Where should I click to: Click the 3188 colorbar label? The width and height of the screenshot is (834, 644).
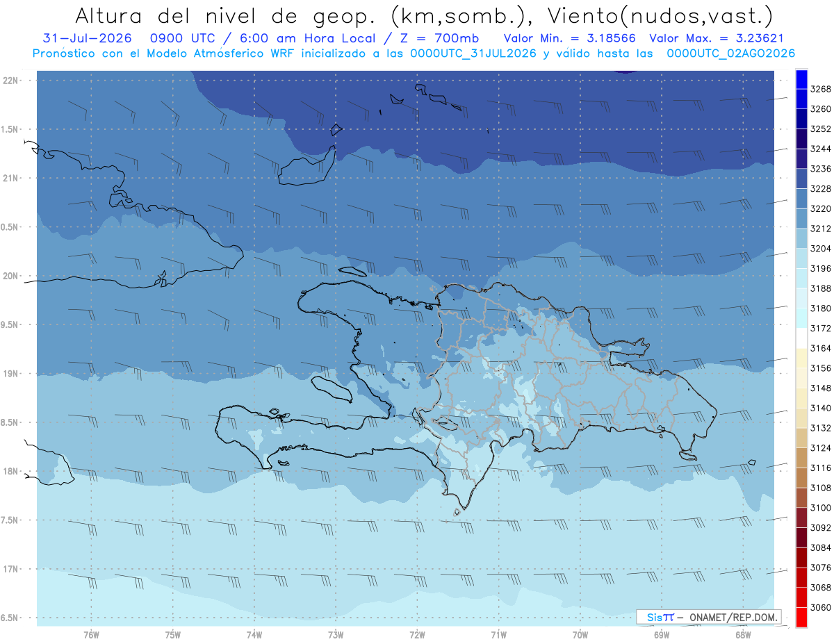tap(821, 288)
